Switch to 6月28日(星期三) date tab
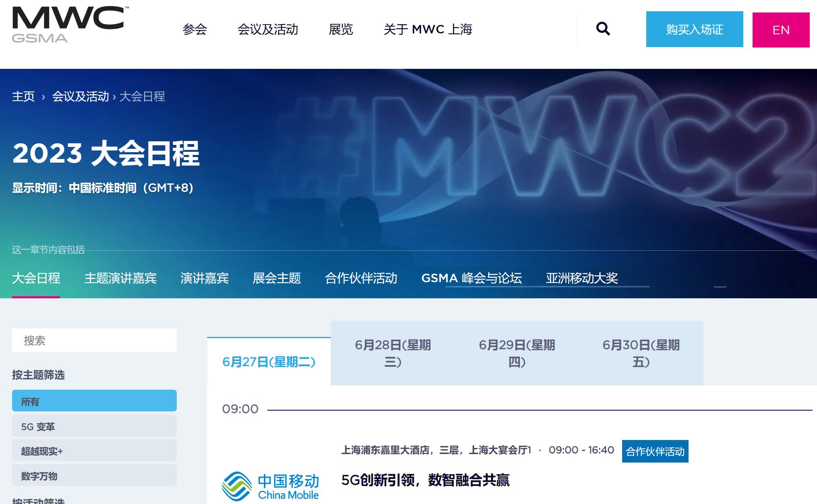This screenshot has width=817, height=504. (x=393, y=353)
